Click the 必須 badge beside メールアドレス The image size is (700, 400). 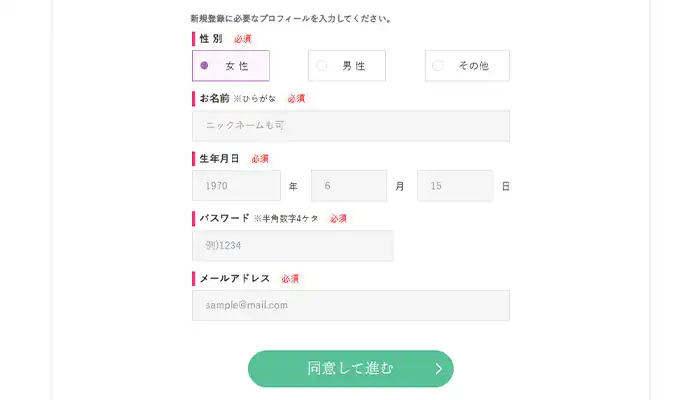[290, 279]
